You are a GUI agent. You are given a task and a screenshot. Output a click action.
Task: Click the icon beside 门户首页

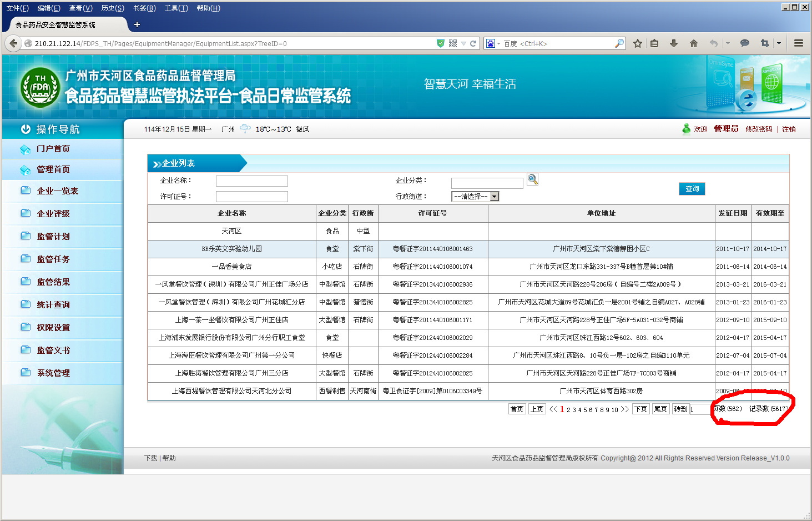click(26, 149)
